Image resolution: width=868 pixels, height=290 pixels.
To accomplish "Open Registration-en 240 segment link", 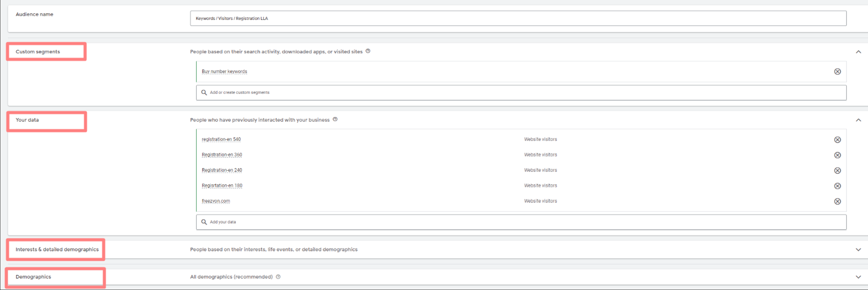I will coord(222,170).
